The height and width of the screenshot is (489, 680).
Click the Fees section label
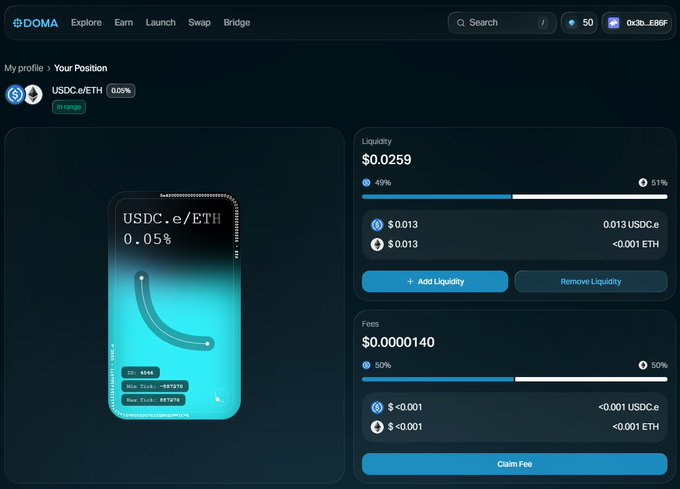click(370, 324)
